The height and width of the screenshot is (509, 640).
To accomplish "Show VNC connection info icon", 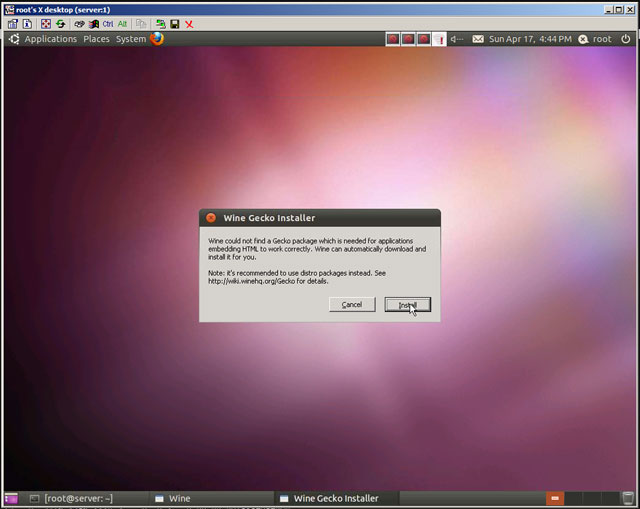I will click(x=27, y=24).
